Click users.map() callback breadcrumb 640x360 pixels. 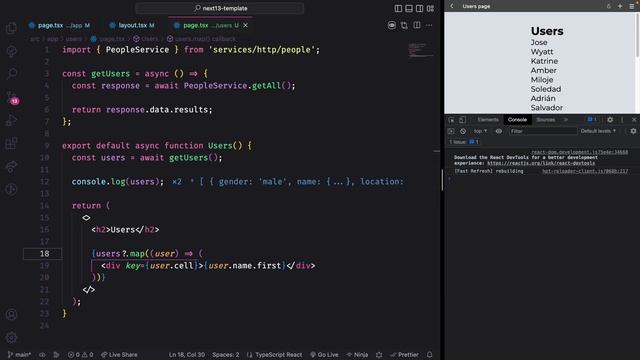tap(201, 39)
